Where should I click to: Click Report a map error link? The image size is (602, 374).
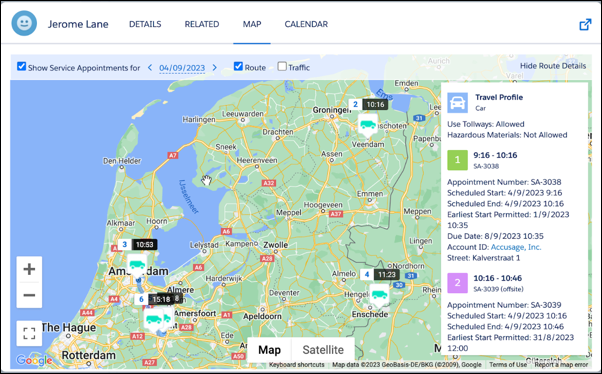[561, 365]
